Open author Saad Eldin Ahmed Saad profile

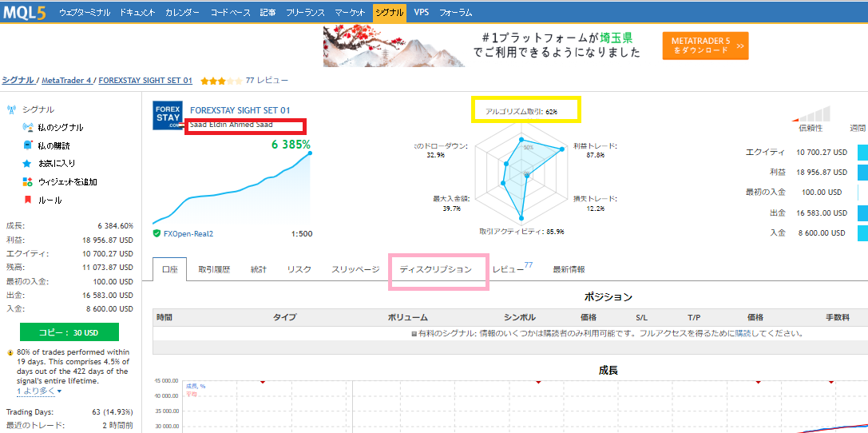coord(231,125)
